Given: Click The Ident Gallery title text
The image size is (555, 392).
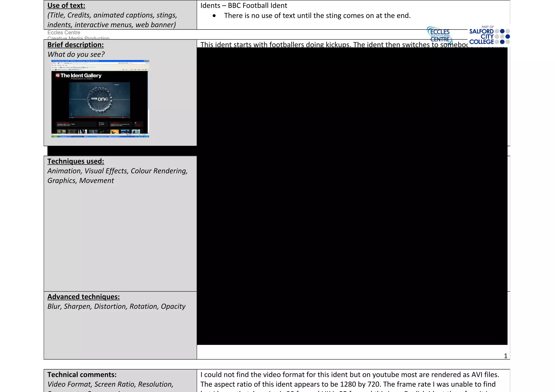Looking at the screenshot, I should [81, 76].
